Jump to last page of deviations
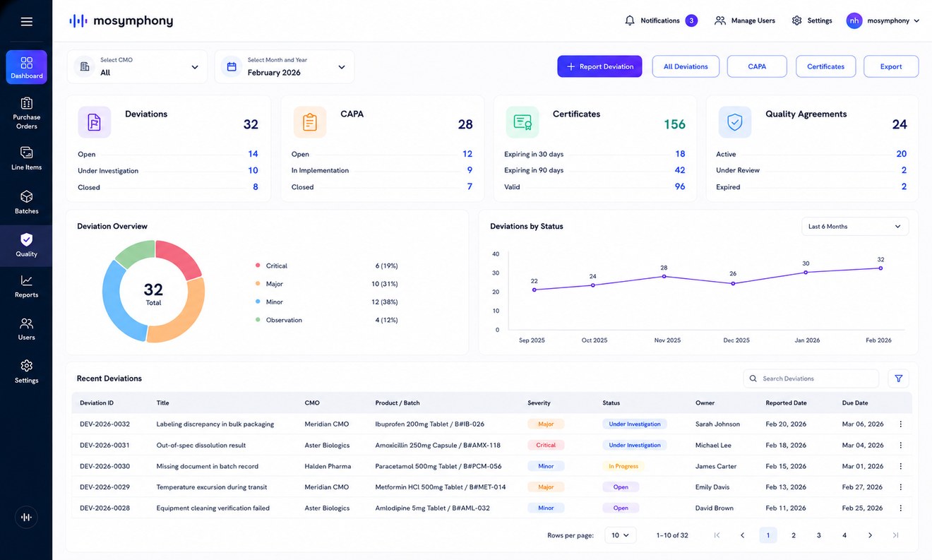The width and height of the screenshot is (932, 560). tap(895, 535)
